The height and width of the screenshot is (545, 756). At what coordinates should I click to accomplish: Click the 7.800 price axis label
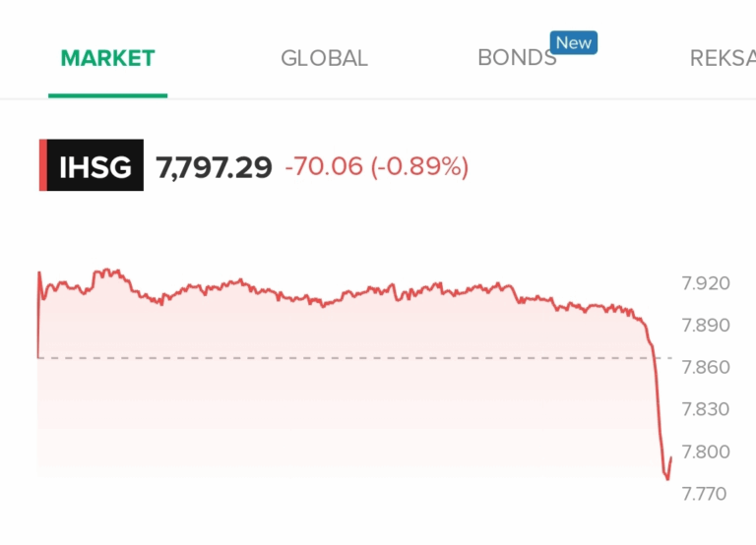(x=706, y=452)
